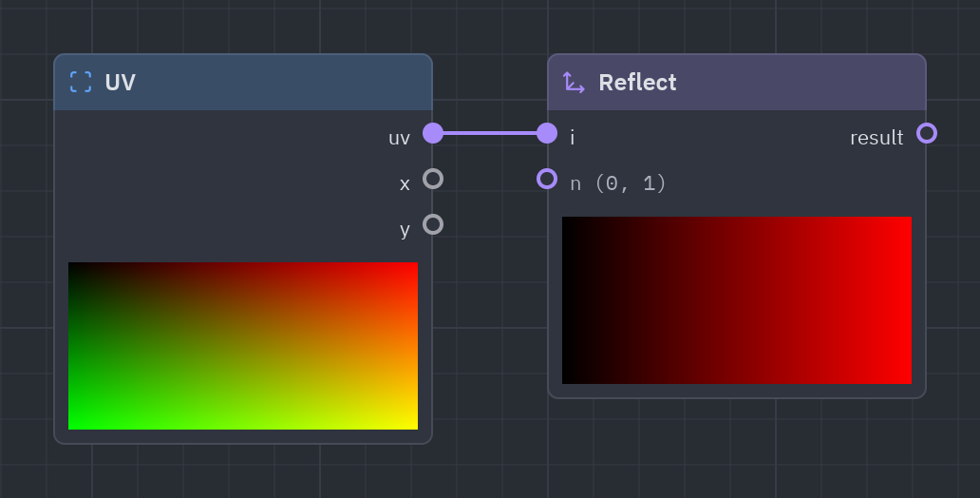This screenshot has height=498, width=980.
Task: Click the Reflect node axes icon
Action: click(574, 82)
